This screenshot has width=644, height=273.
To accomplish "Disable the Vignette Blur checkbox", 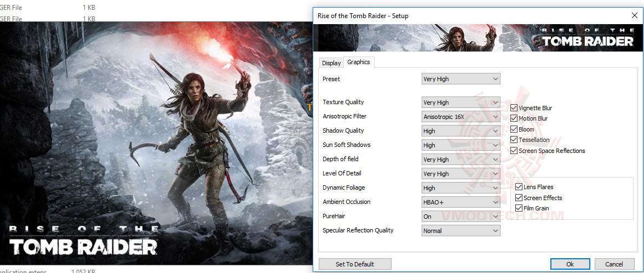I will pos(514,107).
